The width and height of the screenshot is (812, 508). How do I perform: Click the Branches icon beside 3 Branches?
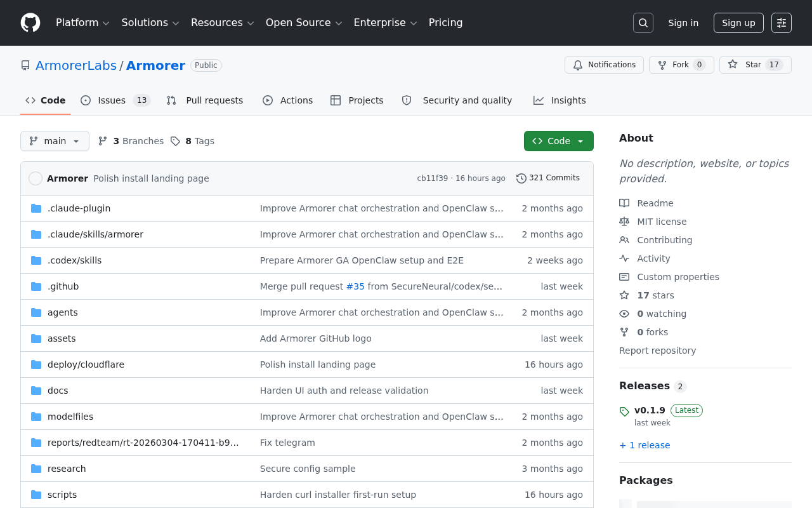[103, 141]
